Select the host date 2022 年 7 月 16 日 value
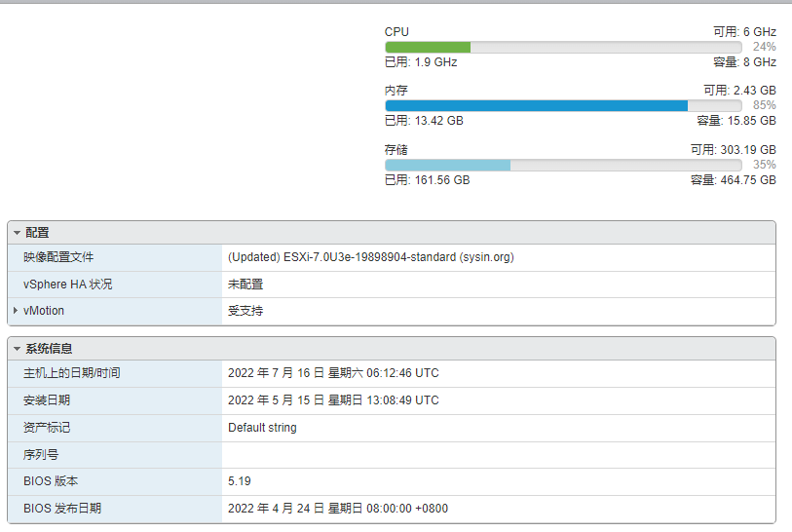This screenshot has width=792, height=532. pos(333,373)
